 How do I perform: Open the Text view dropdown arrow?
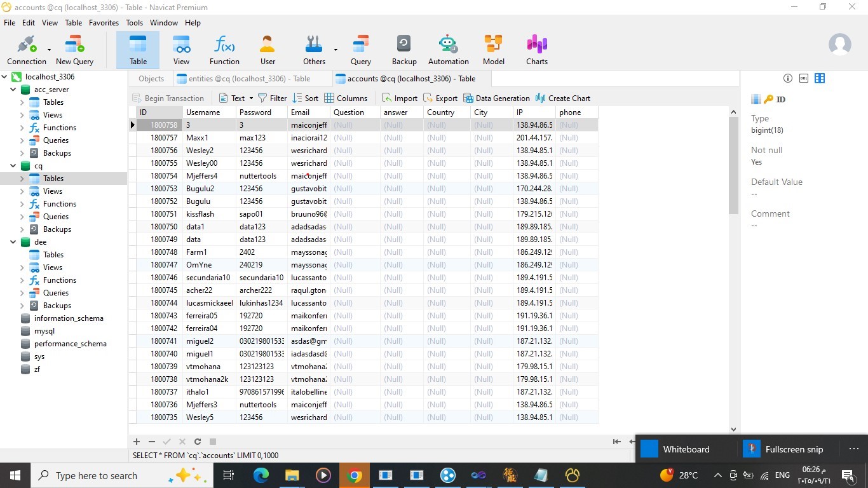[251, 98]
